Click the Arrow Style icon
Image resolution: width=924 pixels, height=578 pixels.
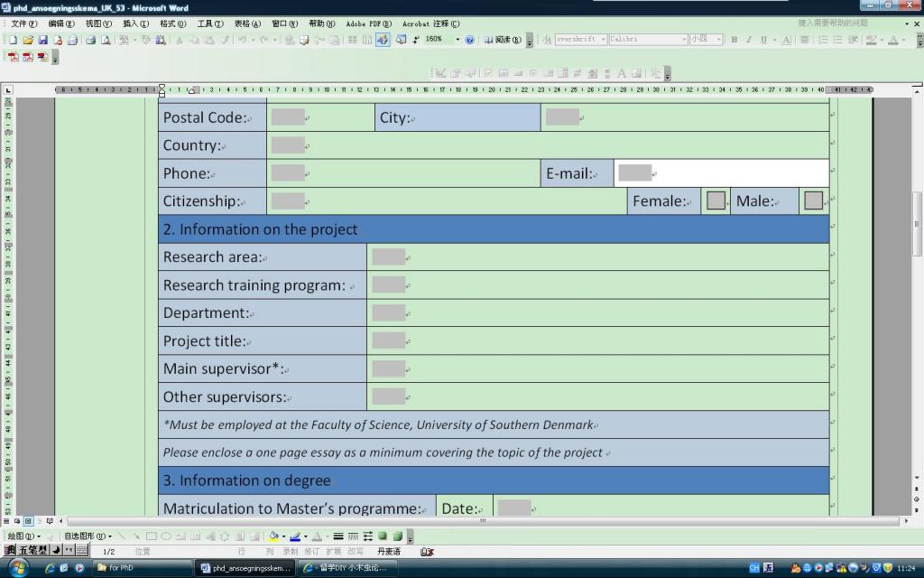pos(368,536)
